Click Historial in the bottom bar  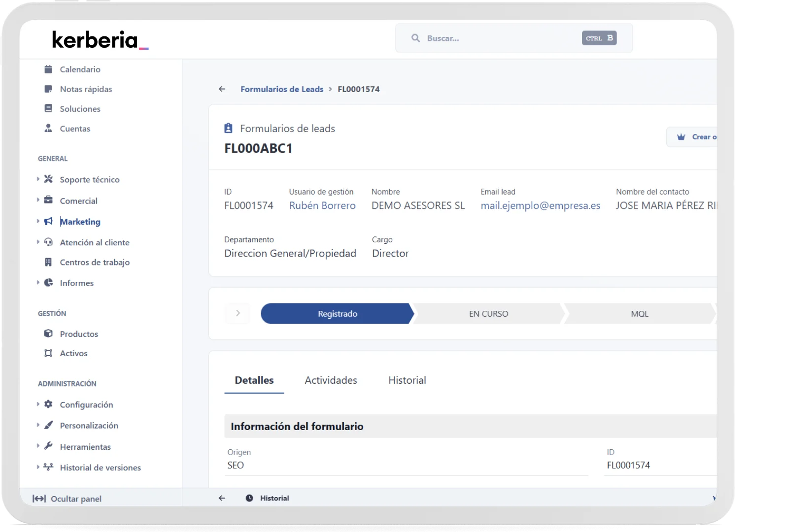pyautogui.click(x=274, y=498)
